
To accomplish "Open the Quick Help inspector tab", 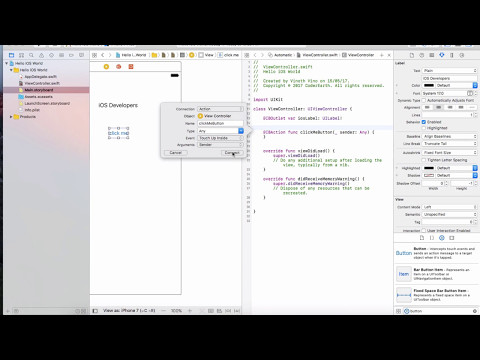I will (422, 55).
